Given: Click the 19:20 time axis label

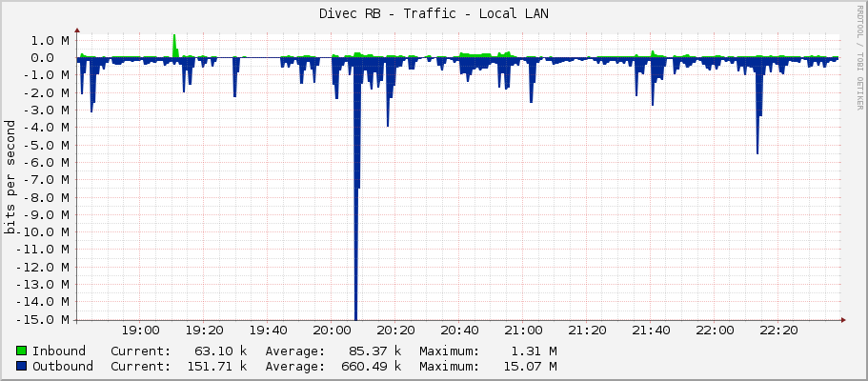Looking at the screenshot, I should (x=204, y=331).
